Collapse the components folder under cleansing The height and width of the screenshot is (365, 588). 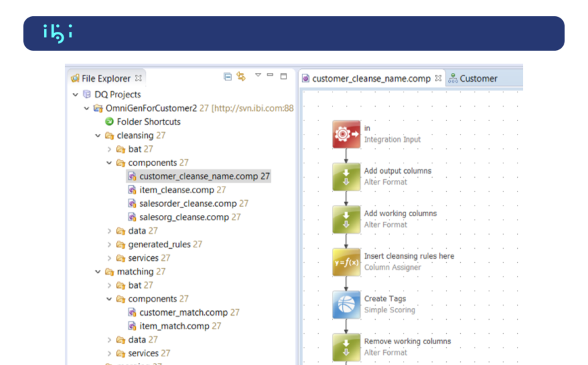(109, 163)
